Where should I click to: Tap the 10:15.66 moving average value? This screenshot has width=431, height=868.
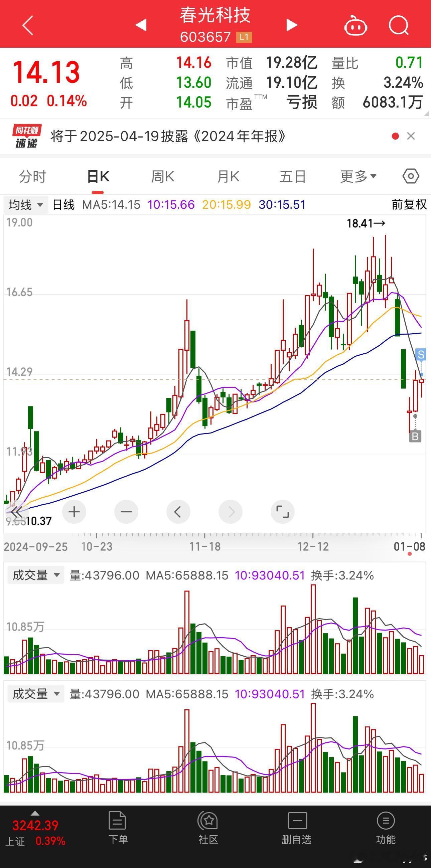pos(171,204)
